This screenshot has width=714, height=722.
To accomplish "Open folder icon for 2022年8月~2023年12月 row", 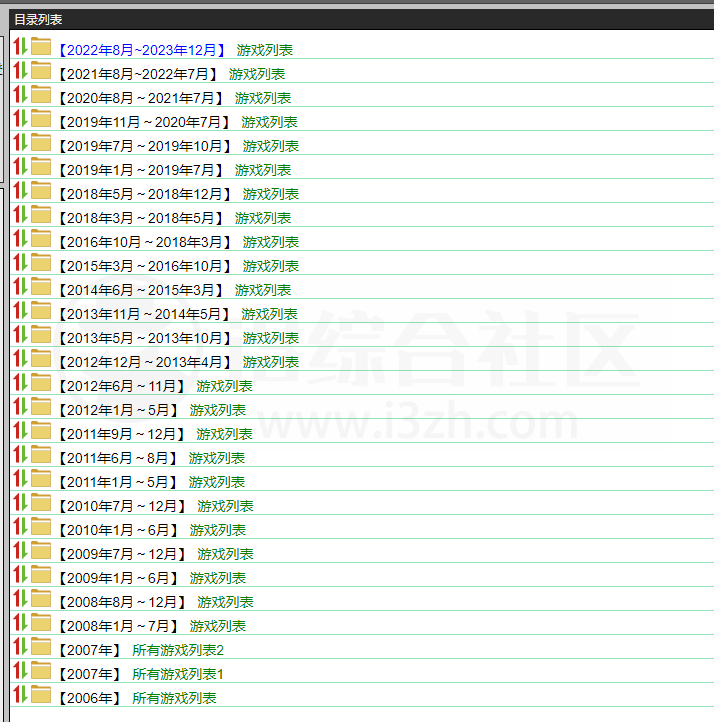I will click(x=41, y=47).
